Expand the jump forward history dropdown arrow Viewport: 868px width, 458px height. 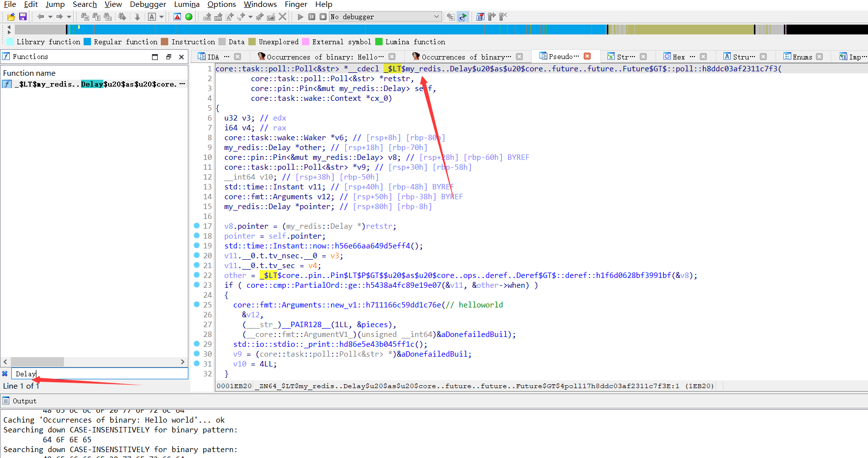pos(69,17)
